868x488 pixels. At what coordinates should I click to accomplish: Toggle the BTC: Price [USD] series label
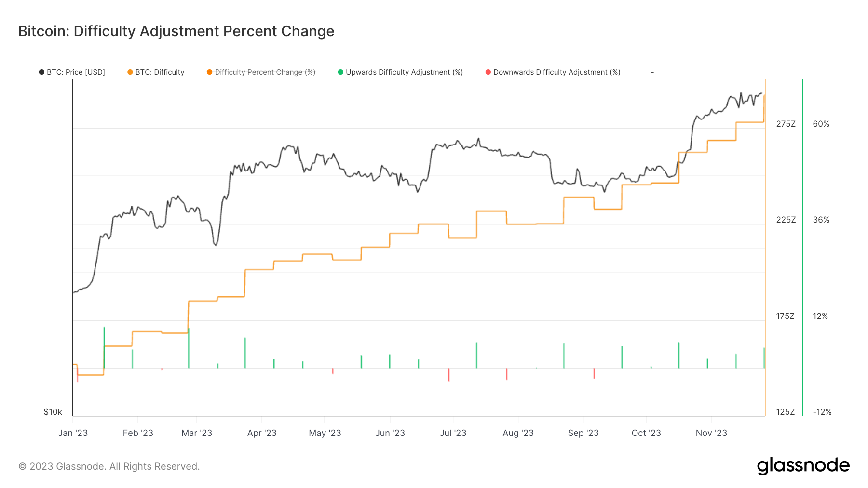[x=76, y=72]
